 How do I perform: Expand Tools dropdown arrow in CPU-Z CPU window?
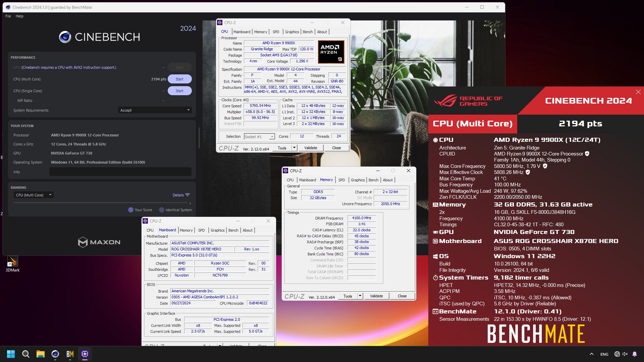(294, 148)
